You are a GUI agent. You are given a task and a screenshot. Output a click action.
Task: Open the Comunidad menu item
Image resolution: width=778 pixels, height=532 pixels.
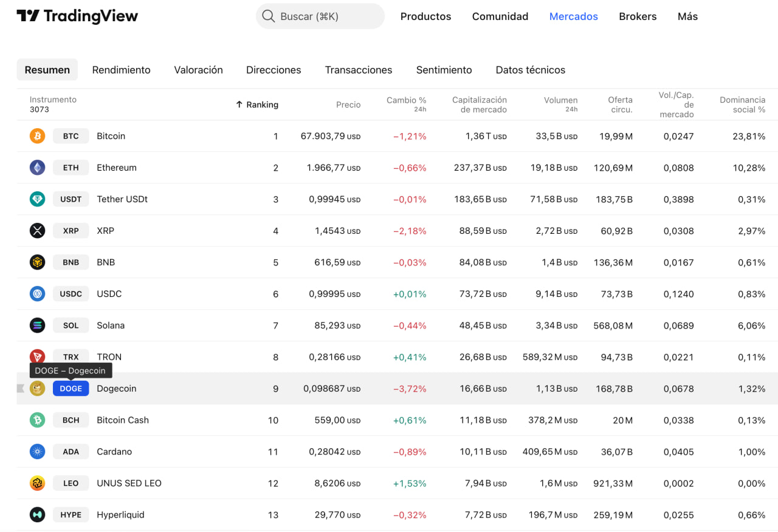click(500, 16)
